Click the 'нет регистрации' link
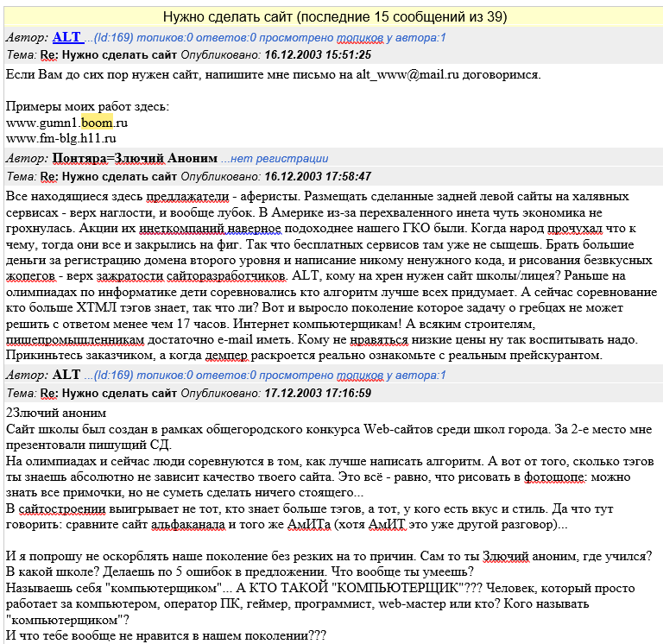The image size is (663, 644). coord(275,159)
